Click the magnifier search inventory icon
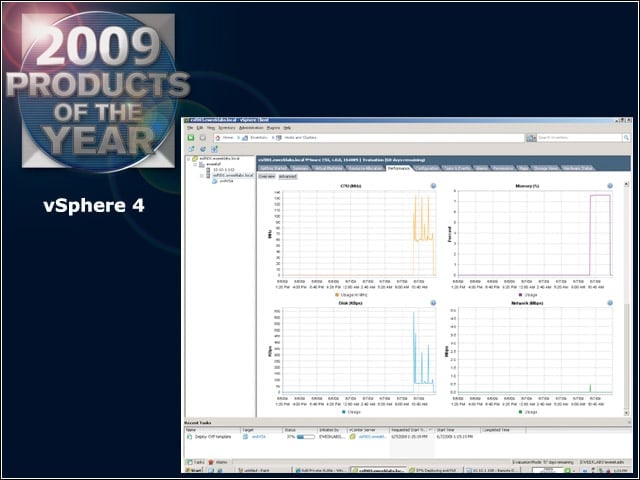Screen dimensions: 640x480 [626, 138]
